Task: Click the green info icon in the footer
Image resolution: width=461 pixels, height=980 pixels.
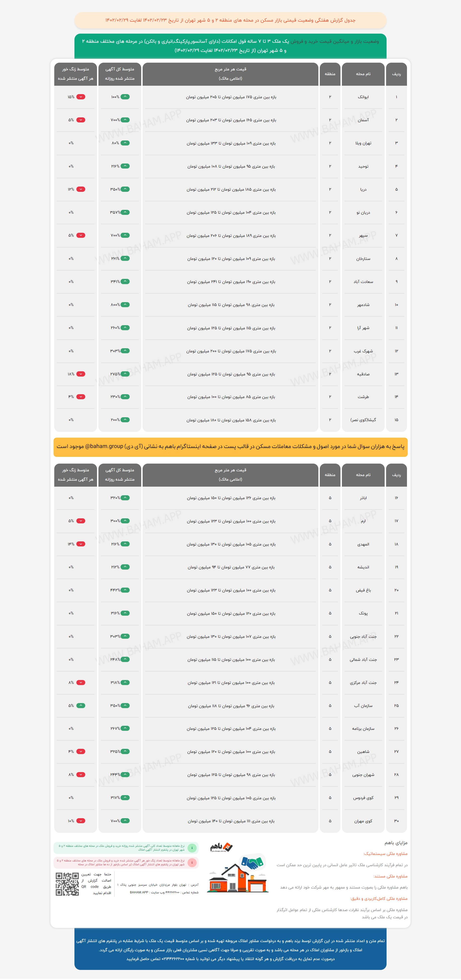Action: (193, 848)
